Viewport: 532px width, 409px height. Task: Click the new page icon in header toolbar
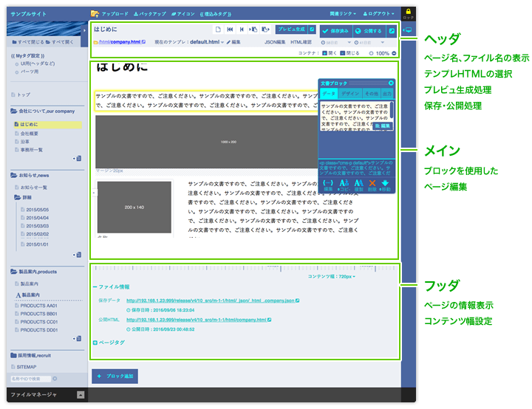[x=218, y=30]
